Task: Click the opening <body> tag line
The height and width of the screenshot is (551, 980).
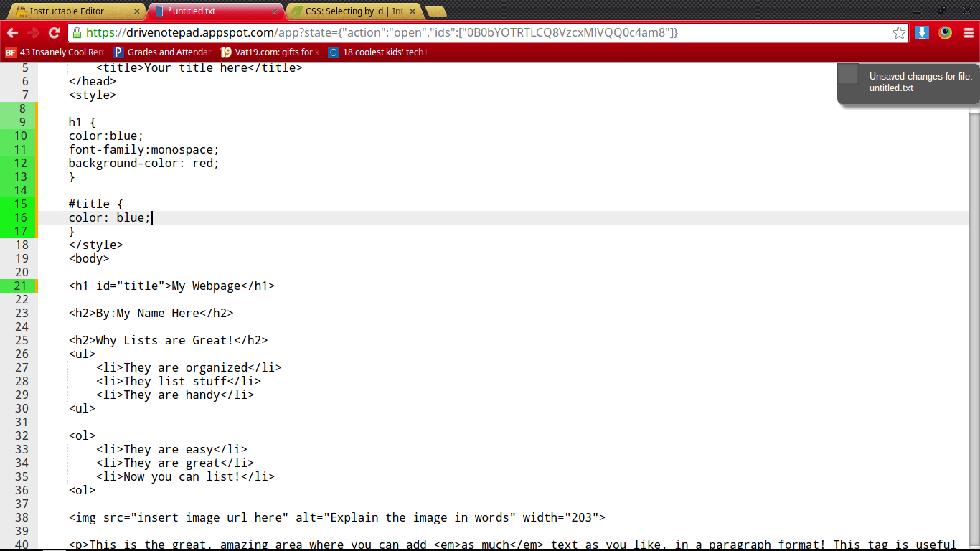Action: (x=89, y=259)
